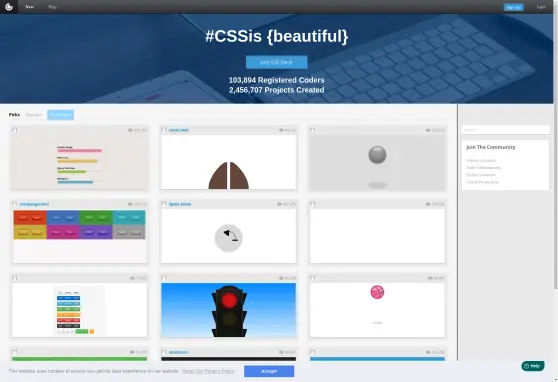Click author avatar on the colorful buttons card
Image resolution: width=558 pixels, height=382 pixels.
click(15, 204)
